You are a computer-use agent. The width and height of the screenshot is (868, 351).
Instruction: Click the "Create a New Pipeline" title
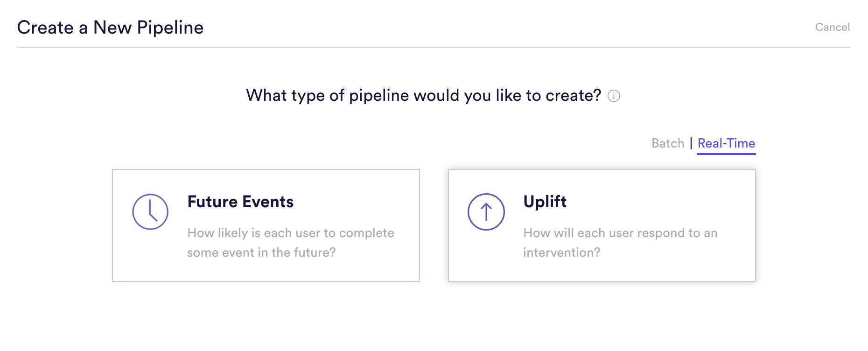tap(110, 28)
